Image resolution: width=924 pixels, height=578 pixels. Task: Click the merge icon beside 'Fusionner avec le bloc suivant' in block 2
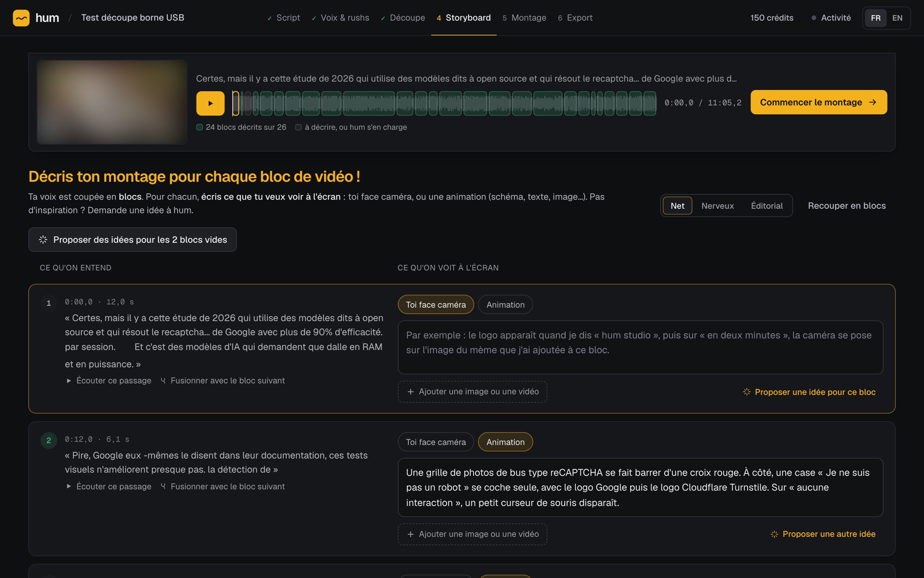click(x=163, y=486)
